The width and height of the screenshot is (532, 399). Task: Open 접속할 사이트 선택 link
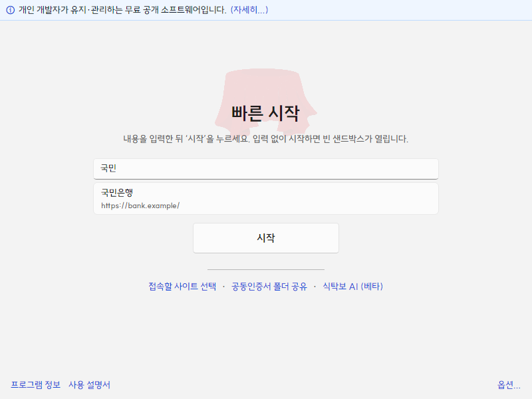(182, 287)
